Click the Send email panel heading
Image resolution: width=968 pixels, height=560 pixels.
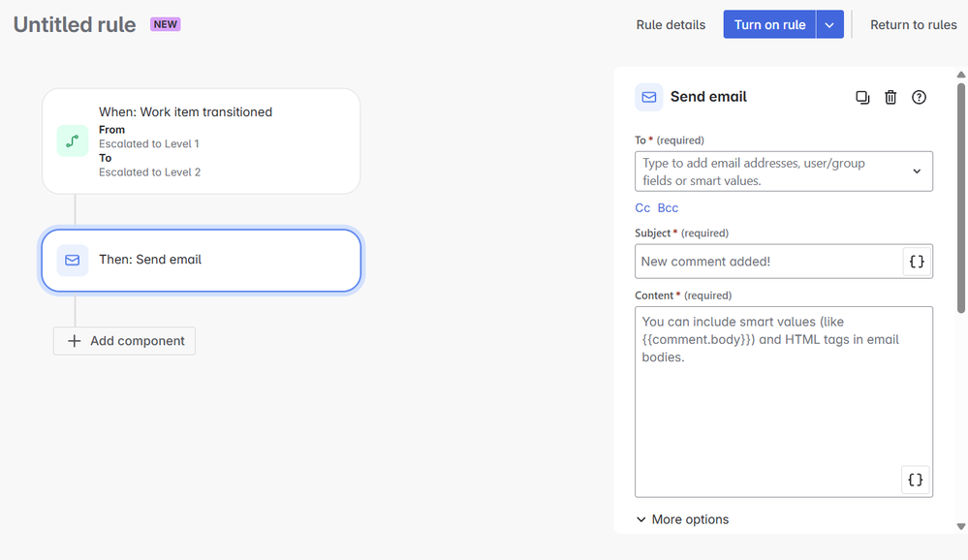(x=708, y=97)
